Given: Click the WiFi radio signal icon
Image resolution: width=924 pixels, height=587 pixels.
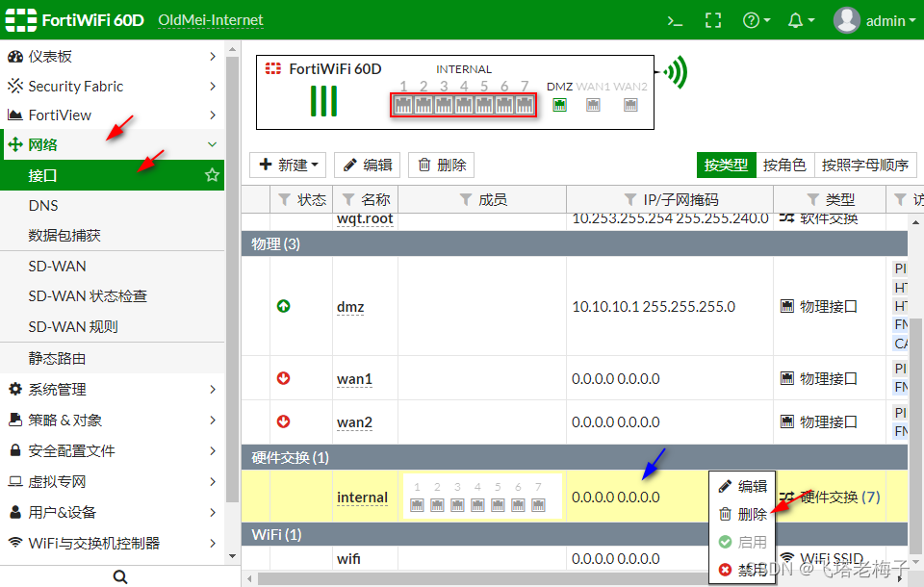Looking at the screenshot, I should pyautogui.click(x=676, y=72).
